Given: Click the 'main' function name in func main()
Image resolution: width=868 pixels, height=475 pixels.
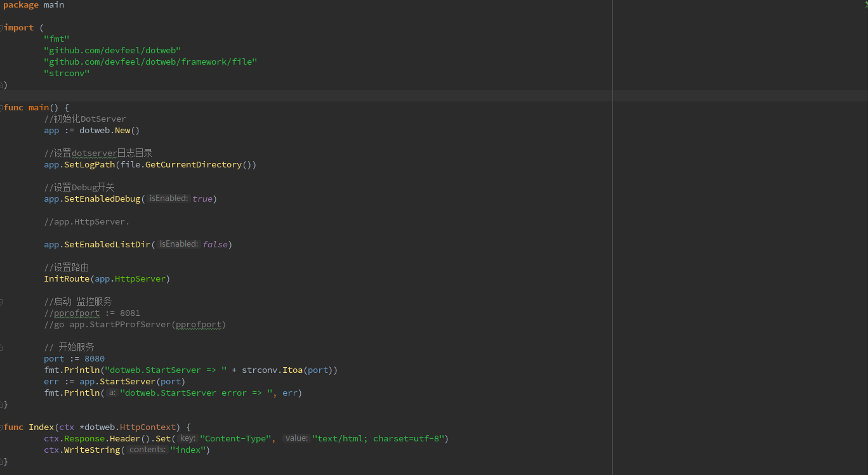Looking at the screenshot, I should coord(39,107).
